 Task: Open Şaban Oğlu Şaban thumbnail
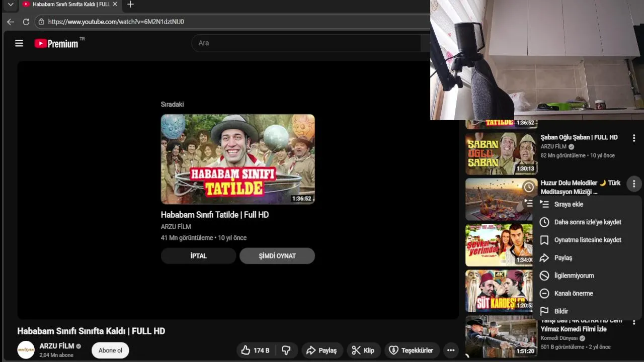501,153
